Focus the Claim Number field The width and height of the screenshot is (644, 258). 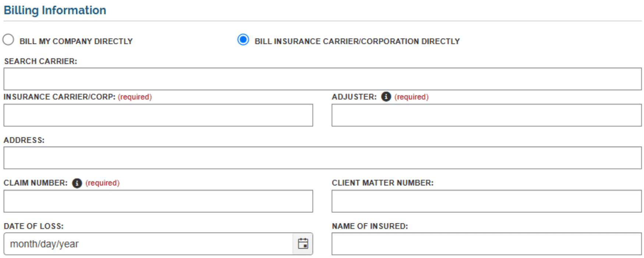158,201
